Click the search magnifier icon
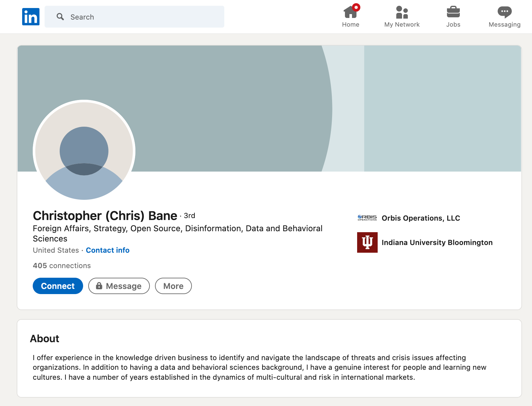The height and width of the screenshot is (406, 532). coord(60,17)
